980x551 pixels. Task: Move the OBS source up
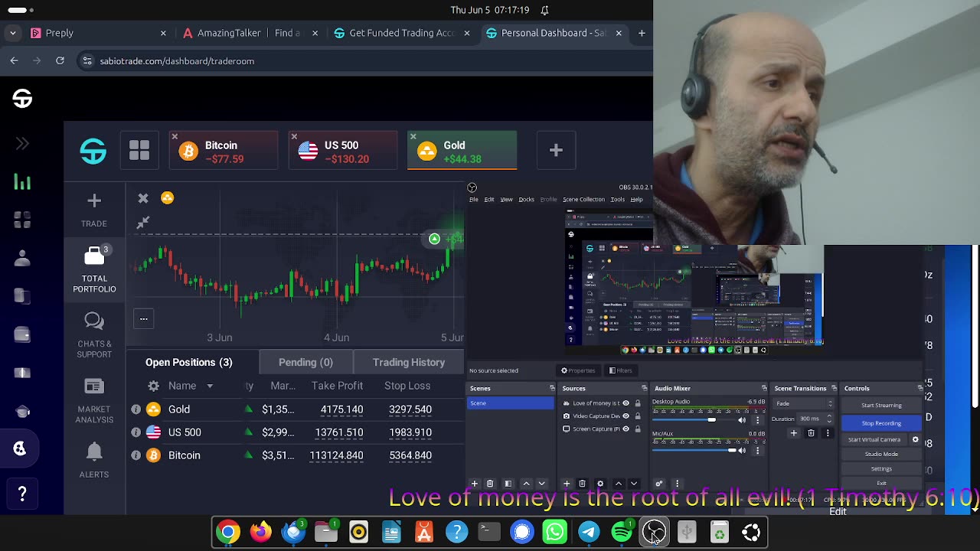(618, 484)
